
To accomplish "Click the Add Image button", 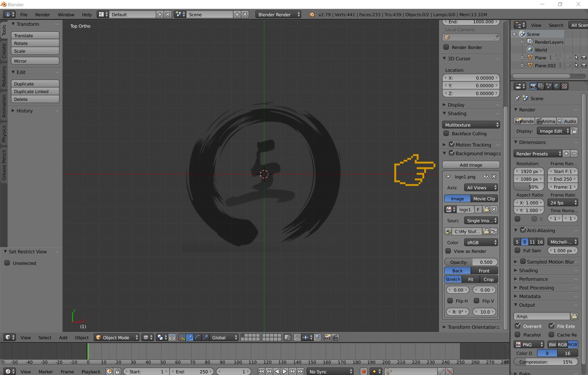I will point(471,165).
